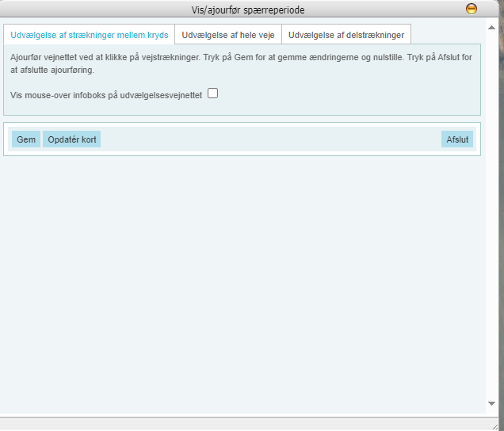The height and width of the screenshot is (431, 504).
Task: Open the 'Udvælgelse af delstrækninger' tab
Action: click(346, 35)
